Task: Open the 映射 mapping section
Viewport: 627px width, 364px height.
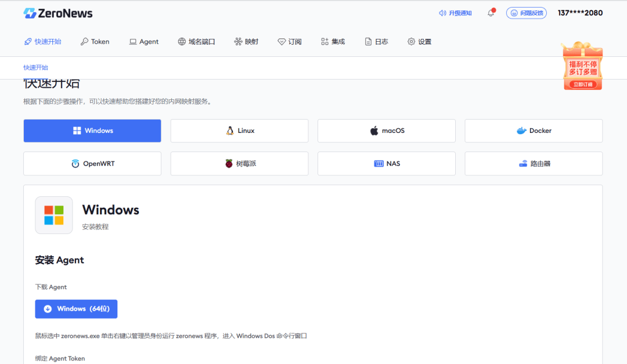Action: pyautogui.click(x=246, y=42)
